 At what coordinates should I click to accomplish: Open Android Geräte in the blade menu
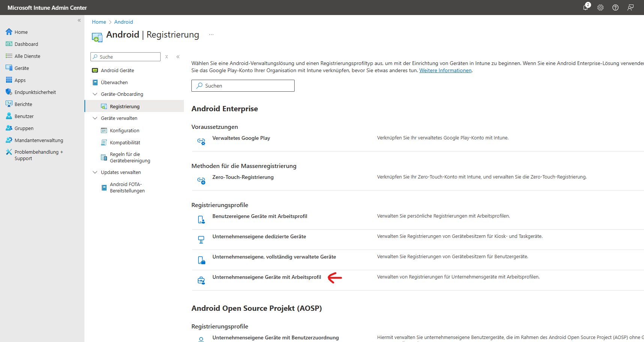pos(117,70)
